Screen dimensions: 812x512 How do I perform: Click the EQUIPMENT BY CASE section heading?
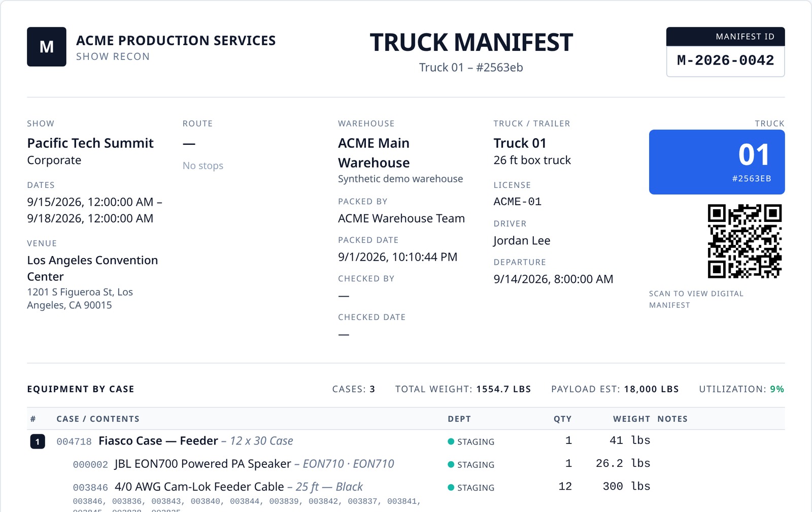(x=81, y=389)
